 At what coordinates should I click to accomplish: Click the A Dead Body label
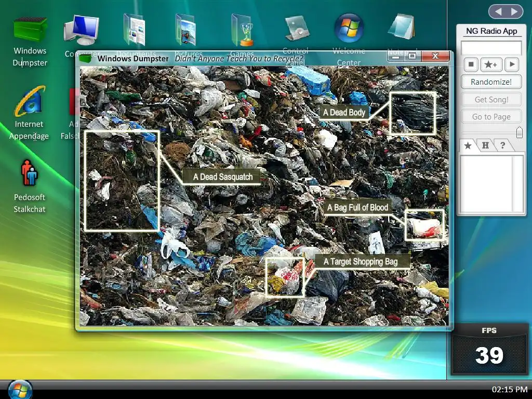click(344, 112)
